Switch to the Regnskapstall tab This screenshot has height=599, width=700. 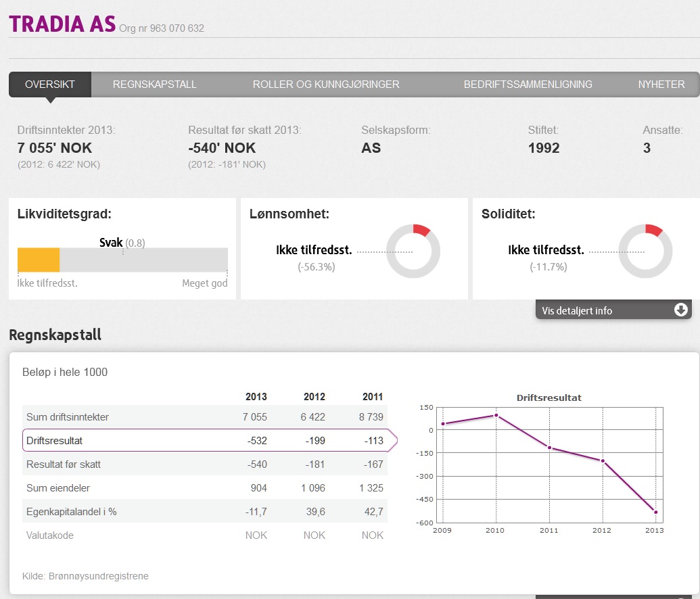pyautogui.click(x=154, y=85)
